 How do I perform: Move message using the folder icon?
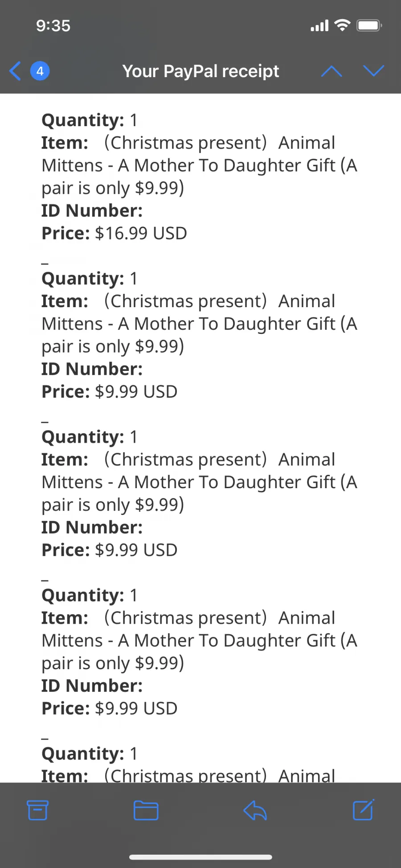pyautogui.click(x=146, y=810)
